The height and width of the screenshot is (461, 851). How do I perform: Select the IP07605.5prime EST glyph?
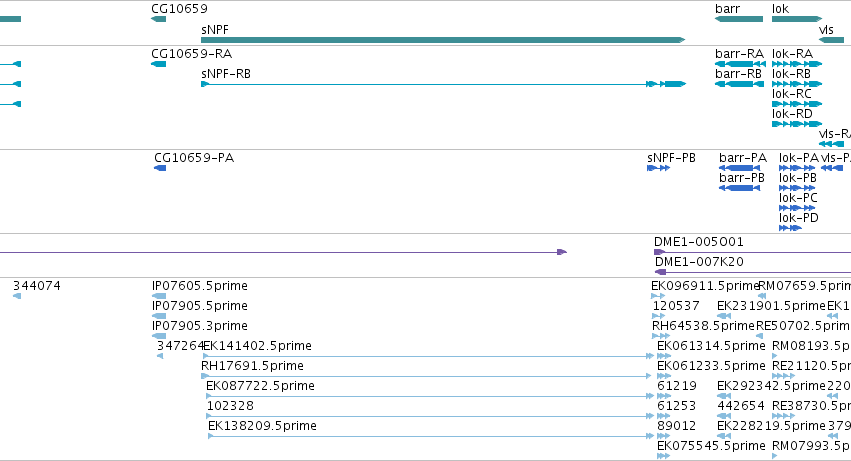point(159,296)
